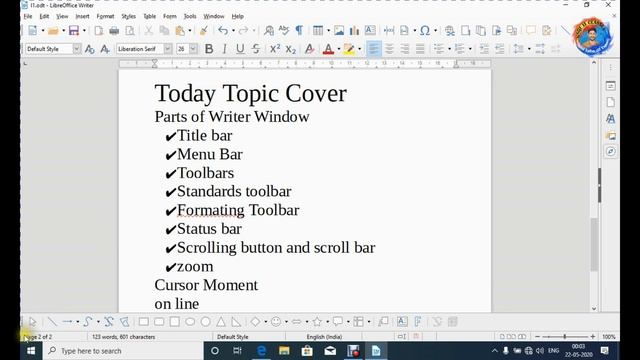
Task: Toggle Italic formatting
Action: click(224, 49)
